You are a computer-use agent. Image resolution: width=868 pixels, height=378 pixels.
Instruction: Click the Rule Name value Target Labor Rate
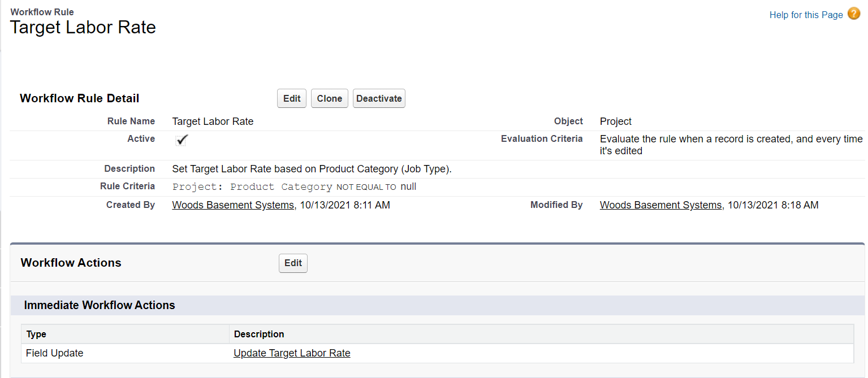[x=213, y=121]
